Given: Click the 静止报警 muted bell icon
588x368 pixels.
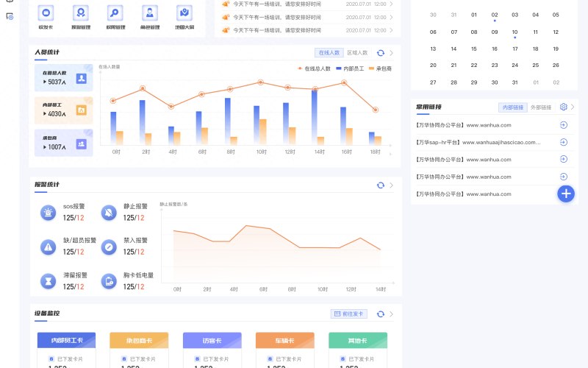Looking at the screenshot, I should click(x=109, y=213).
